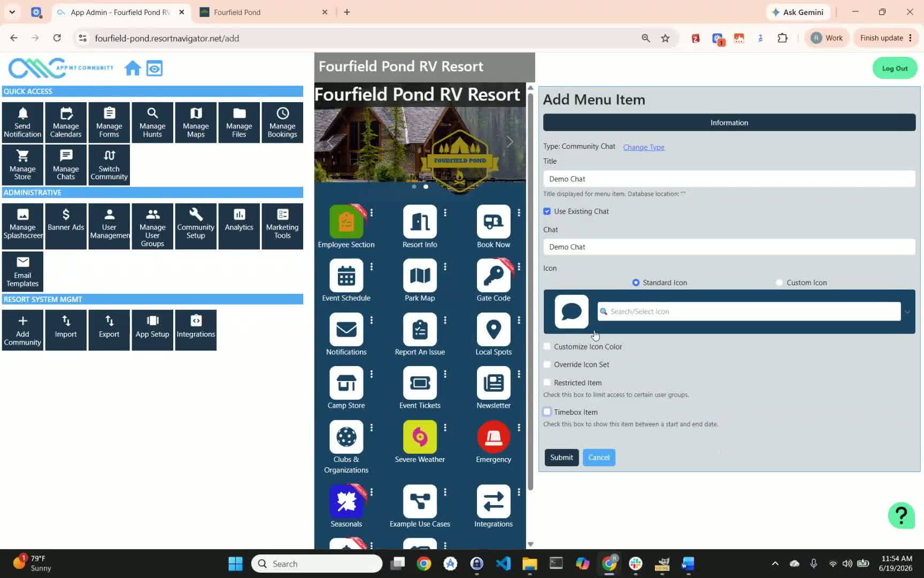Click the Manage Chats tile
The width and height of the screenshot is (924, 578).
pyautogui.click(x=66, y=165)
